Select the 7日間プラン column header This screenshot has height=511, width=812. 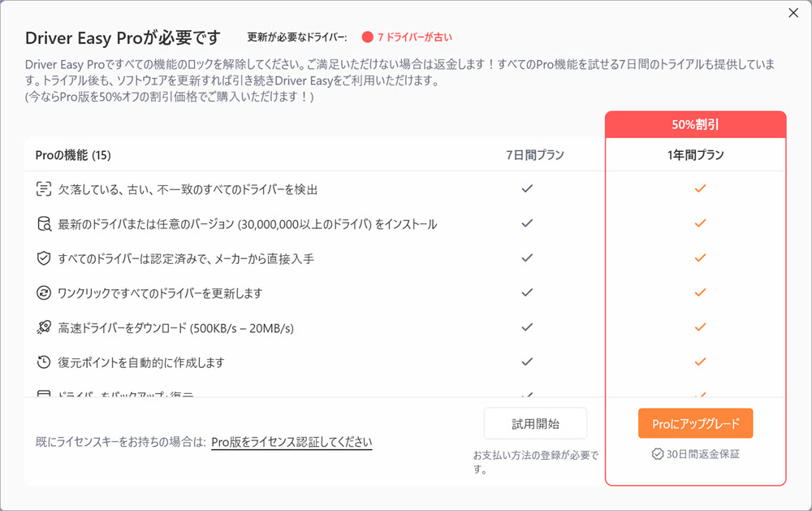[535, 155]
